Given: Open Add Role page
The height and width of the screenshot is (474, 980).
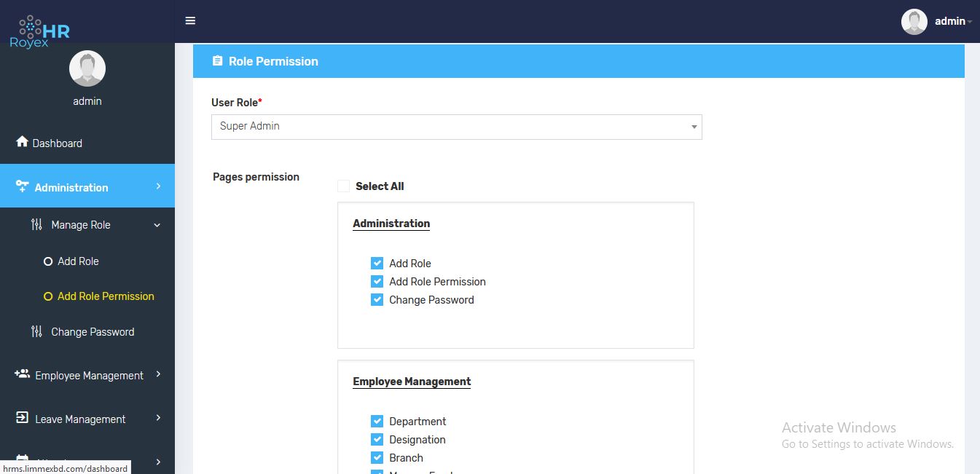Looking at the screenshot, I should point(78,261).
